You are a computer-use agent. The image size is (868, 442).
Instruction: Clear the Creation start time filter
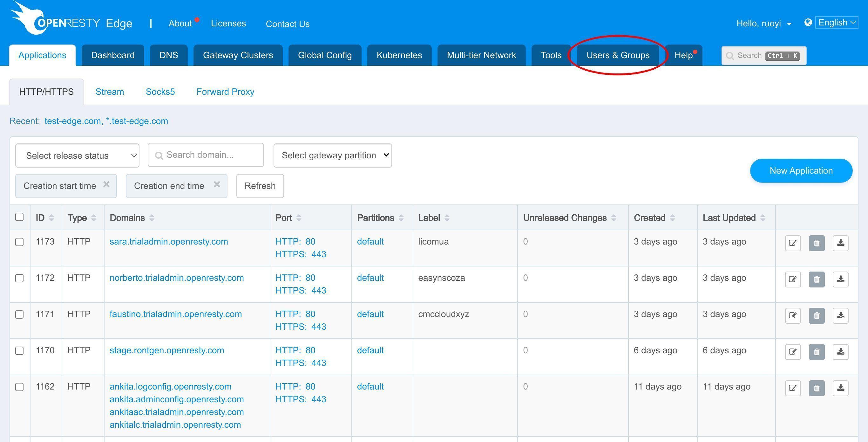[106, 184]
